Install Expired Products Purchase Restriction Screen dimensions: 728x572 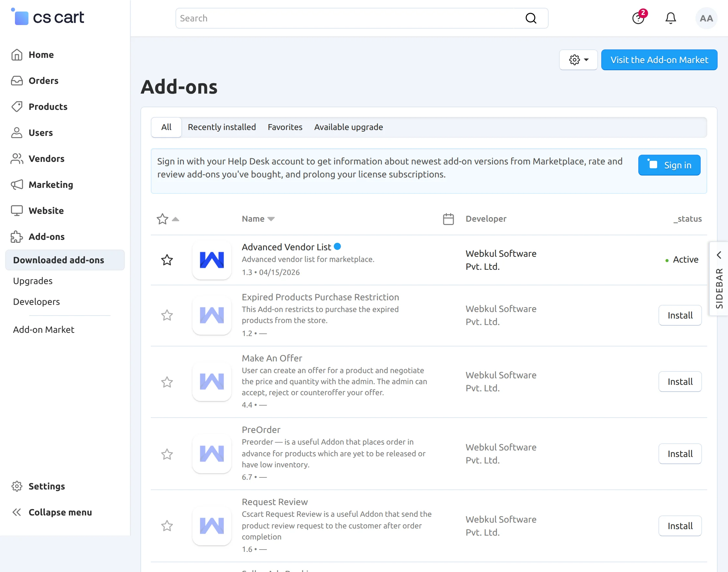680,315
